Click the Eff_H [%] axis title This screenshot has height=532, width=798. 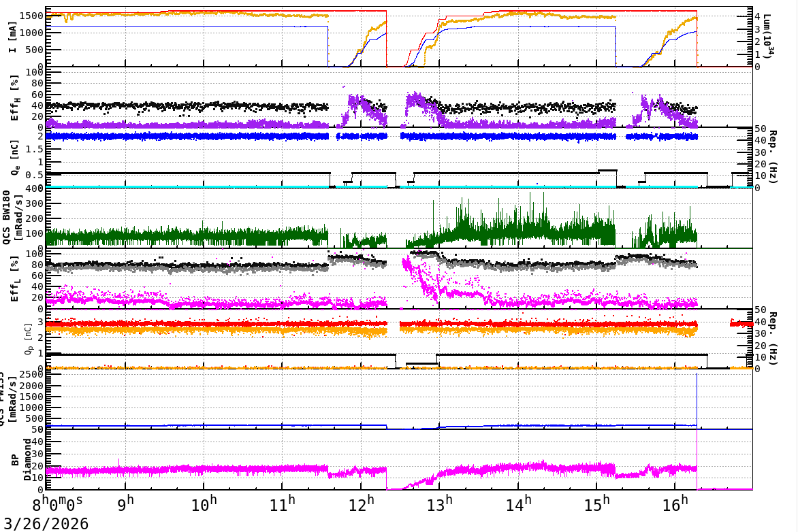pyautogui.click(x=14, y=98)
